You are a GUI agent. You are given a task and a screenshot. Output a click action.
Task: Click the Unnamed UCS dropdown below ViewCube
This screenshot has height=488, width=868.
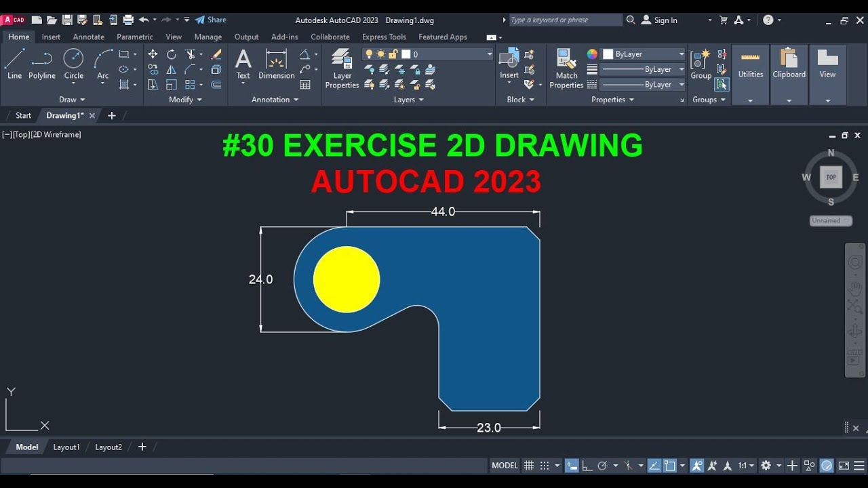click(x=831, y=221)
